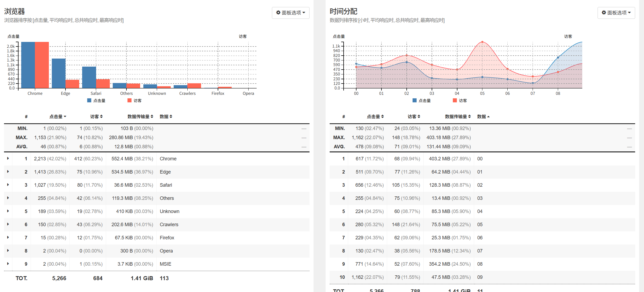This screenshot has height=292, width=644.
Task: Expand the Safari row triangle
Action: (8, 185)
